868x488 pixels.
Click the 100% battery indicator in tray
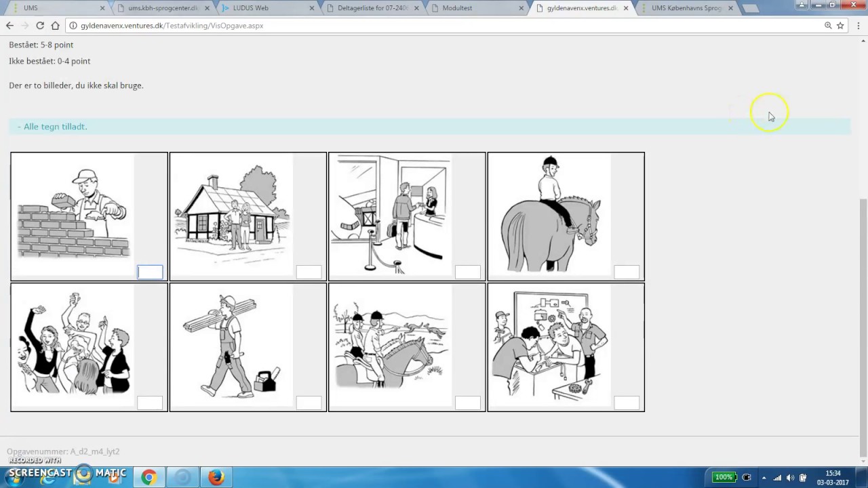point(724,477)
